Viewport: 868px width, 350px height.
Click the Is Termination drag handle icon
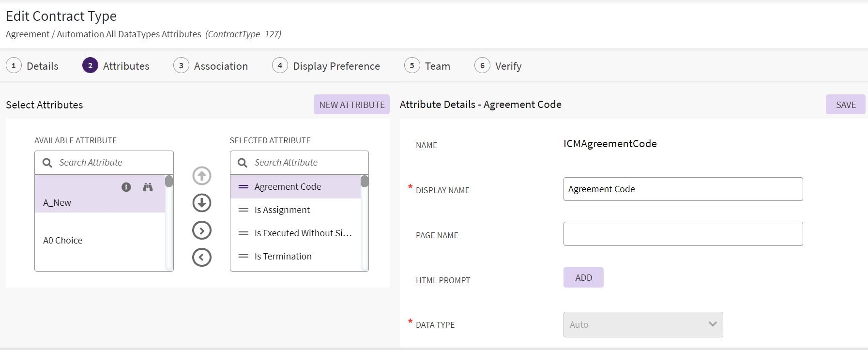tap(243, 257)
